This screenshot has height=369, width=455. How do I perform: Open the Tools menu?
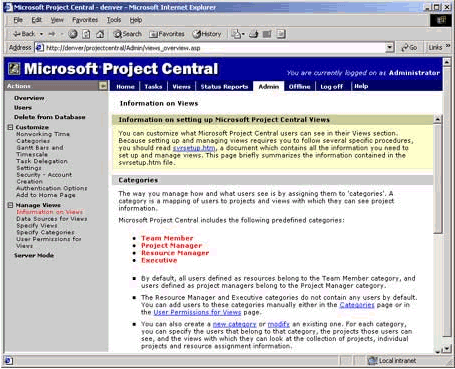coord(114,20)
